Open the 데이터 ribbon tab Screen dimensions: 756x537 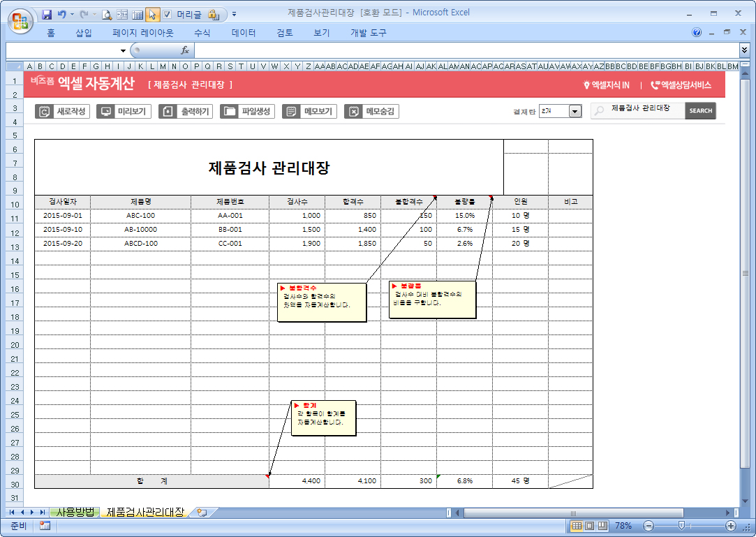coord(244,33)
